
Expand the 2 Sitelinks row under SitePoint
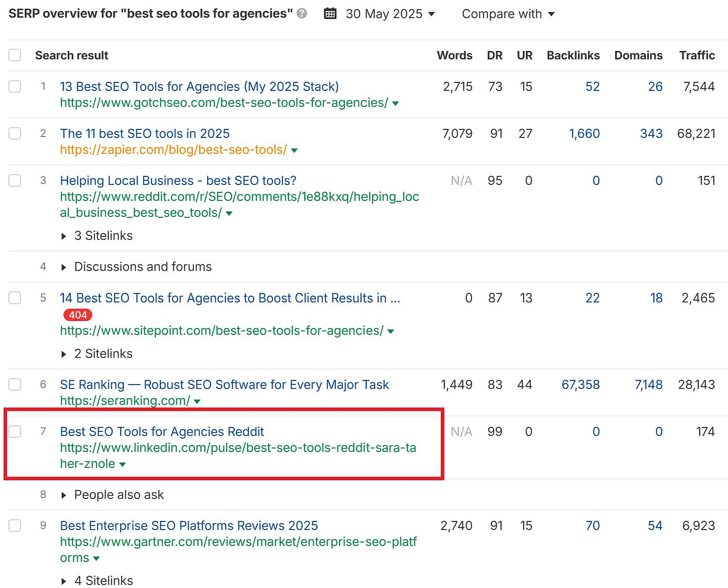pos(96,354)
